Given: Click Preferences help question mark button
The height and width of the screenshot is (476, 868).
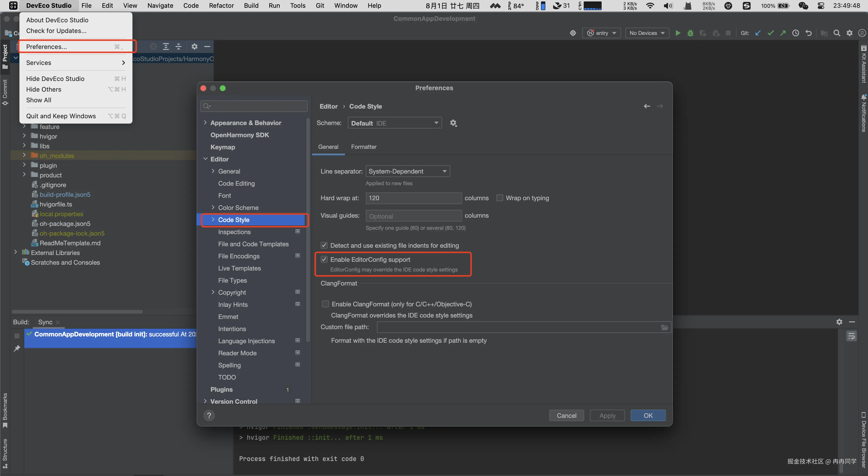Looking at the screenshot, I should point(209,415).
